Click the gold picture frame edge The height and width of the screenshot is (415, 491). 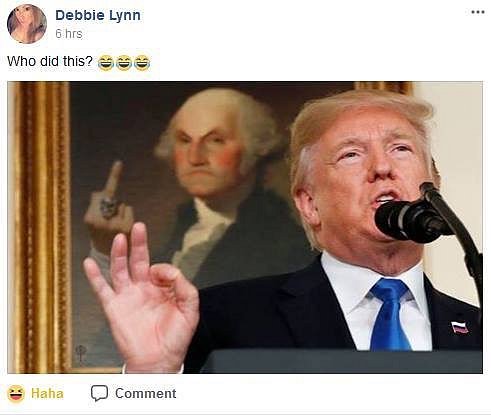tap(40, 227)
